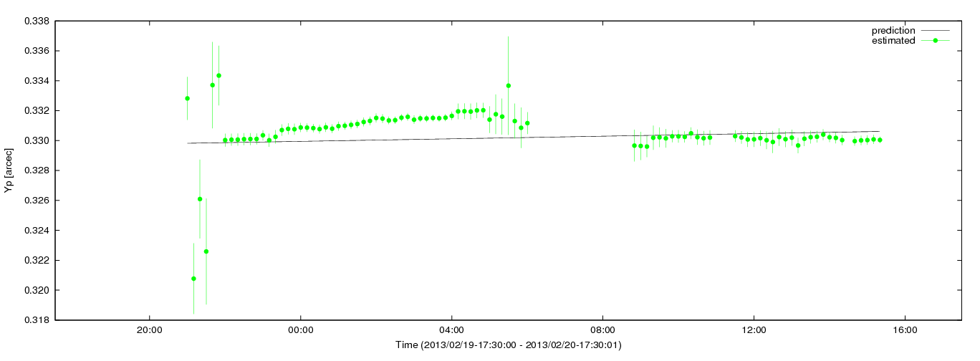Click the '20:00' x-axis tick label
The width and height of the screenshot is (980, 361).
coord(149,330)
